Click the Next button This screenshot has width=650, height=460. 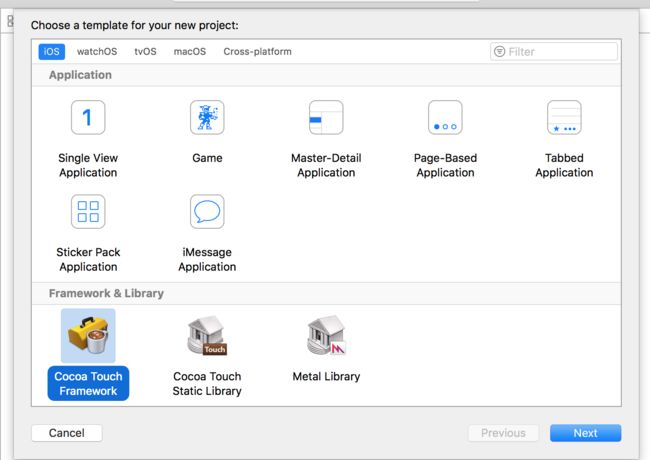tap(585, 433)
